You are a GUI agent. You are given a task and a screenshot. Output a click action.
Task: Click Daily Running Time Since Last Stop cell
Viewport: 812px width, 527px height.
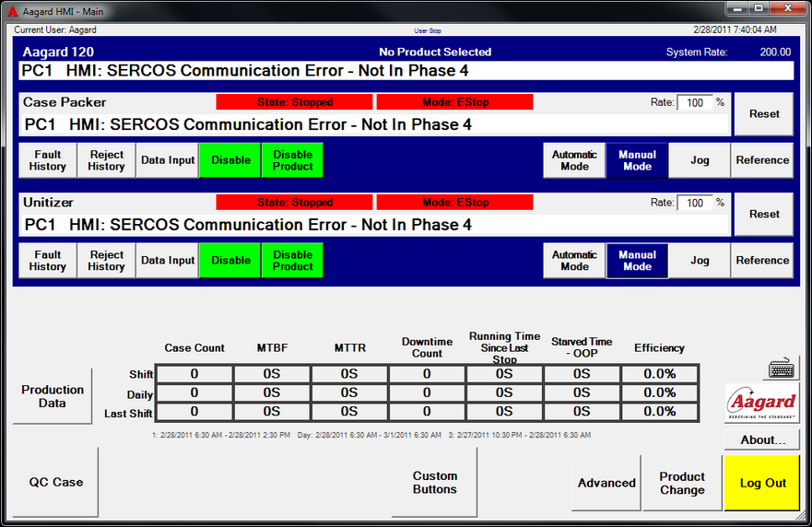point(504,392)
